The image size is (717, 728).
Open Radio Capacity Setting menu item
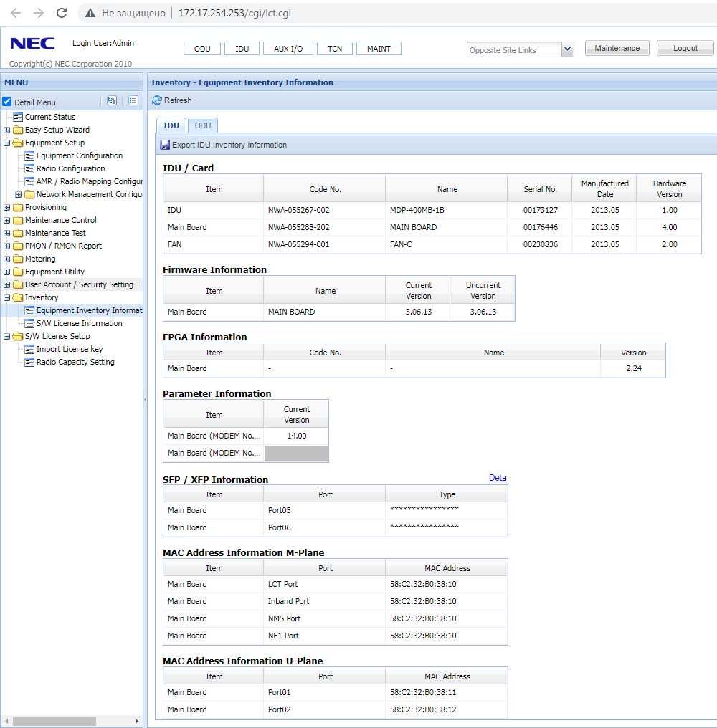75,362
